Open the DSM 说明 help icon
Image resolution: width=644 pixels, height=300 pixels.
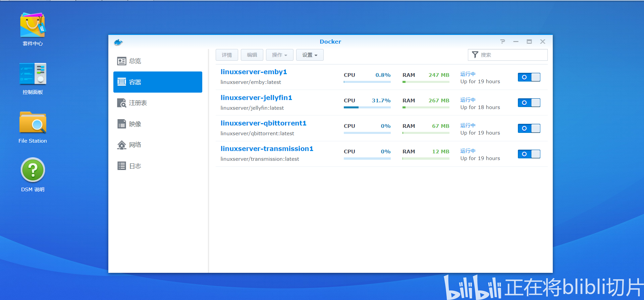[33, 170]
